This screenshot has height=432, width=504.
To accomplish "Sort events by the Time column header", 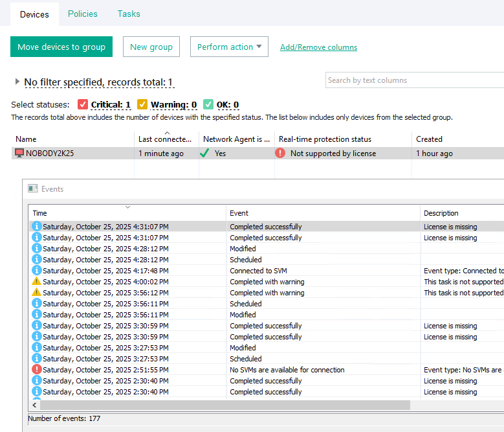I will (127, 213).
